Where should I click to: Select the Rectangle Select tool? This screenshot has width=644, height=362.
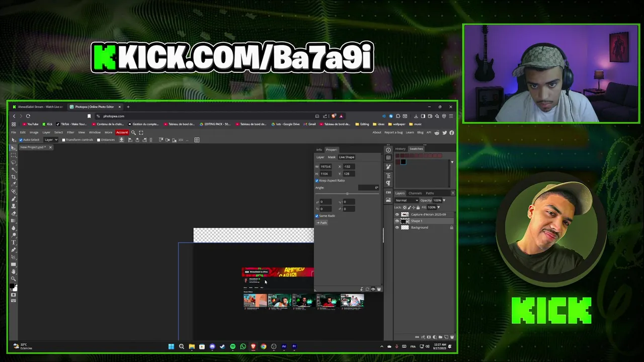coord(14,155)
